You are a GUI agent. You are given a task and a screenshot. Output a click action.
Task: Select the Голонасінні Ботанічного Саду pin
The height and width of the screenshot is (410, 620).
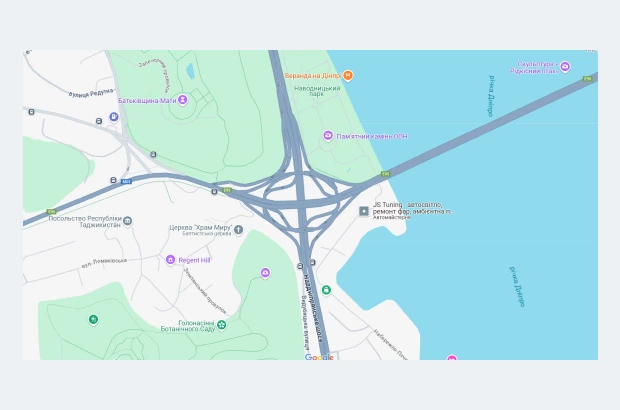click(222, 325)
